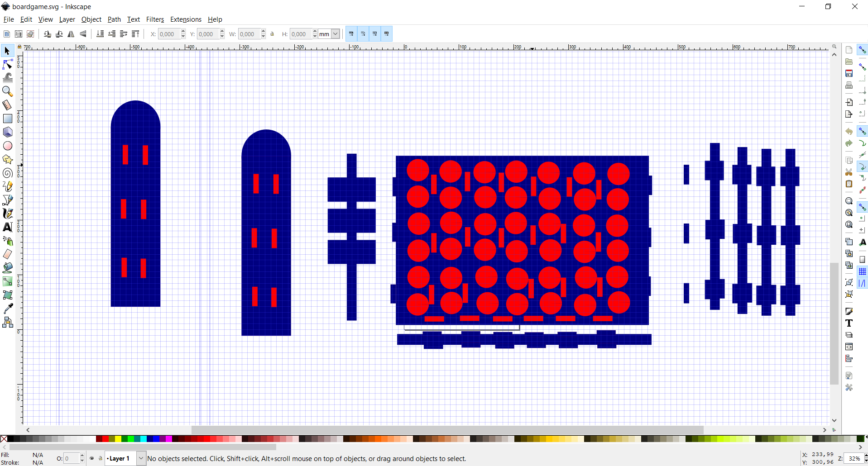Choose the no-color X swatch
The image size is (868, 466).
(4, 439)
